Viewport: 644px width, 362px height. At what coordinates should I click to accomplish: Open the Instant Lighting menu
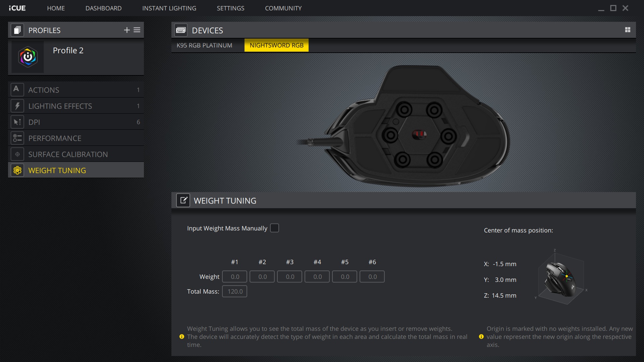pyautogui.click(x=169, y=8)
